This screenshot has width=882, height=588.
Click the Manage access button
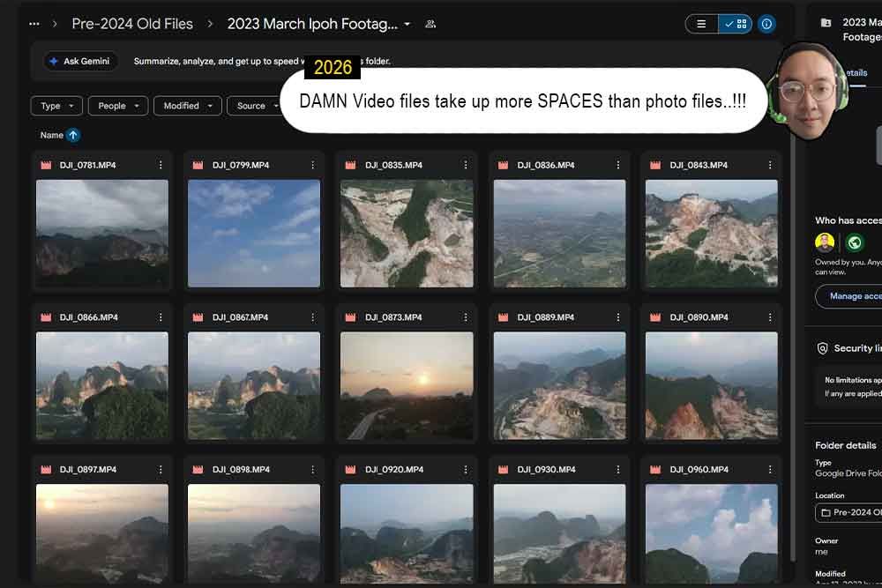point(849,296)
